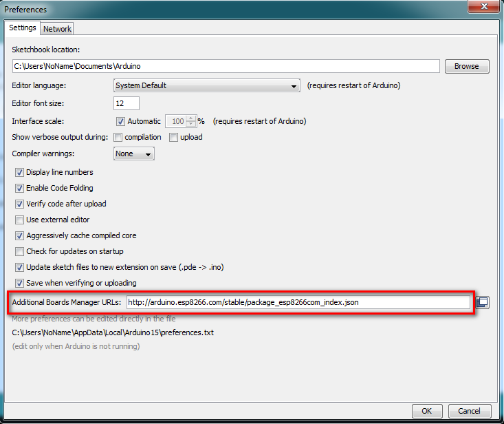Click 'More preferences can be edited directly' text
The image size is (504, 424).
94,319
